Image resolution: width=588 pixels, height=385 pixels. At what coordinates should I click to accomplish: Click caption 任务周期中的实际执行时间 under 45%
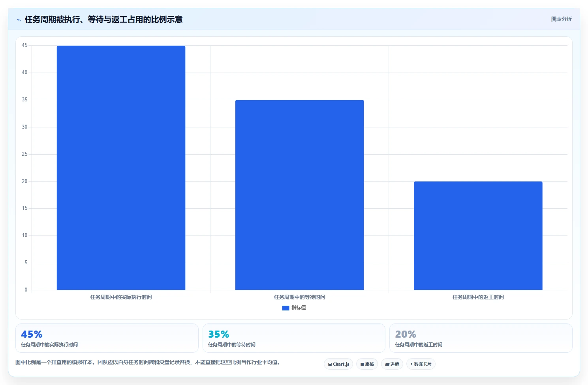[49, 345]
